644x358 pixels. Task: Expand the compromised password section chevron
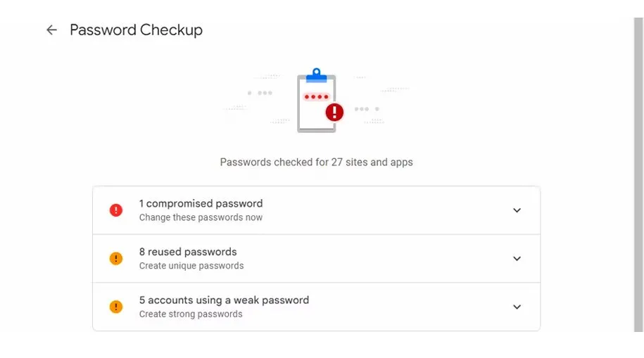[517, 210]
